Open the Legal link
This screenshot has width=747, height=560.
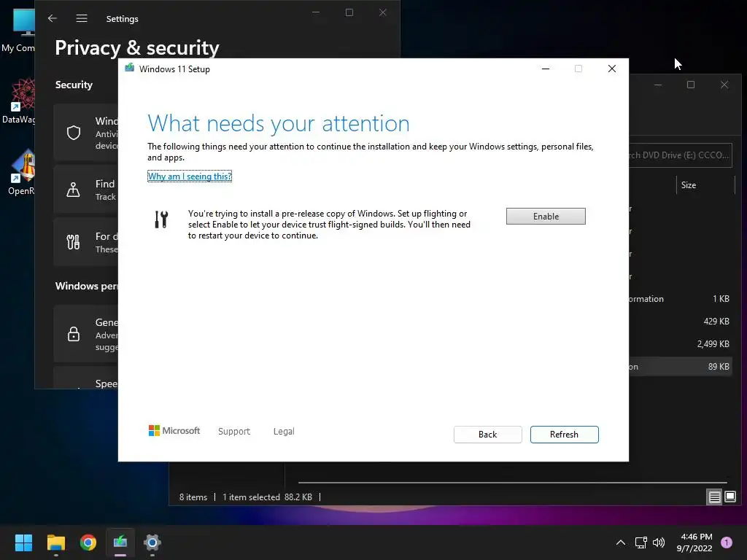[x=284, y=431]
